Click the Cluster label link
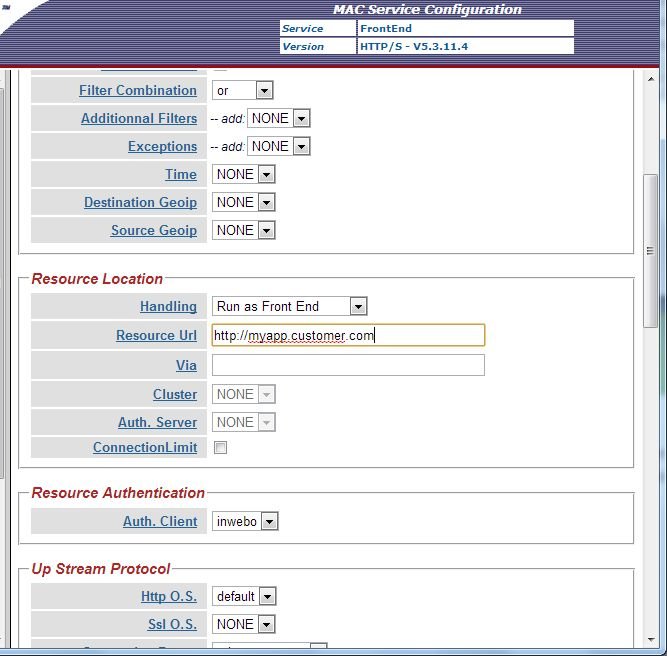Viewport: 667px width, 656px height. 175,394
